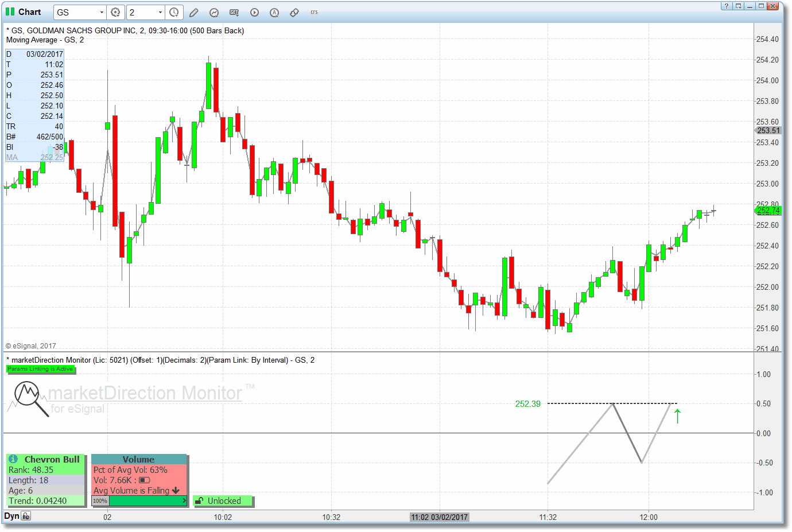
Task: Click the Moving Average - GS, 2 label
Action: point(45,40)
